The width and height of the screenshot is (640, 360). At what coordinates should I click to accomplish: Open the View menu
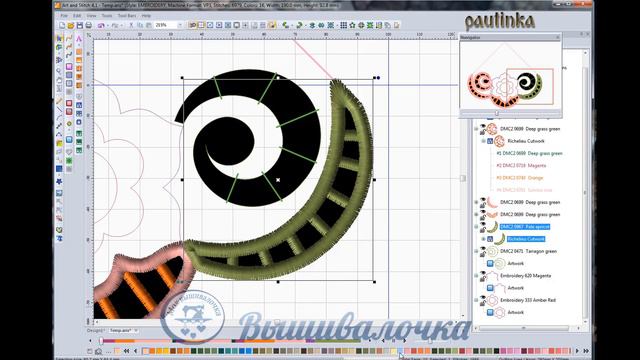(x=91, y=16)
